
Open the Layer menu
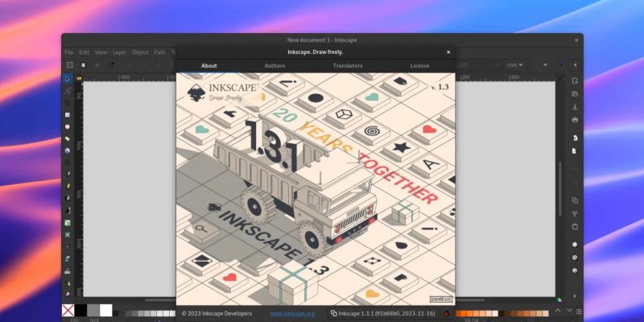coord(119,52)
